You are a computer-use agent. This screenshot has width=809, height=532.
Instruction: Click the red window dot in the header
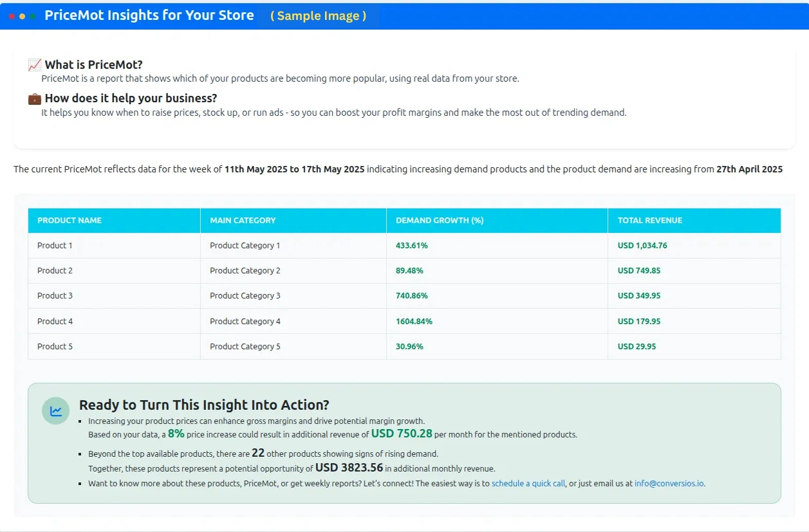pyautogui.click(x=12, y=16)
